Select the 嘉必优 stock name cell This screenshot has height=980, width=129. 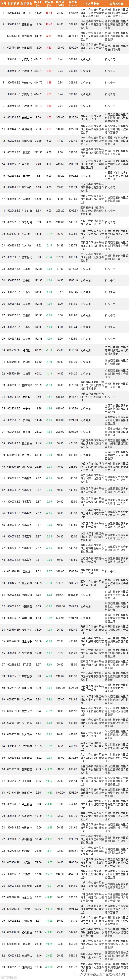pos(27,944)
